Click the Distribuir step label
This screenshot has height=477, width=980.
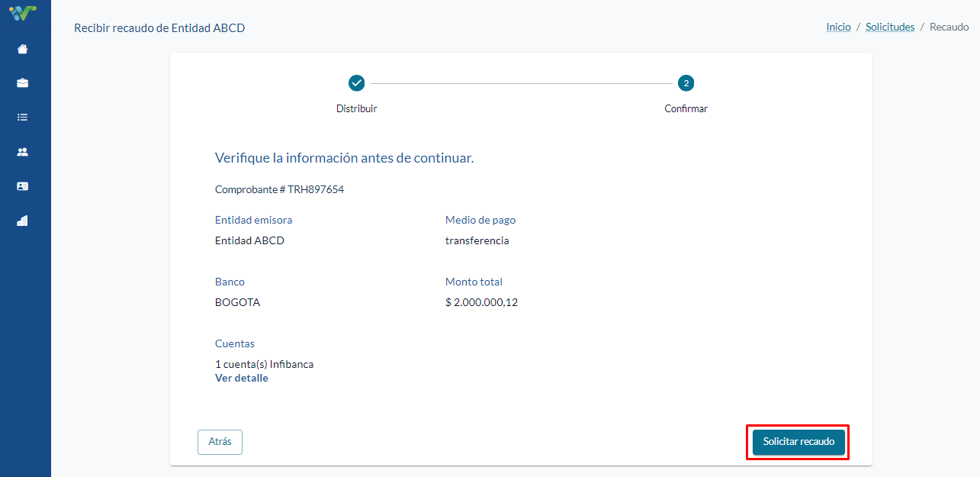tap(356, 108)
